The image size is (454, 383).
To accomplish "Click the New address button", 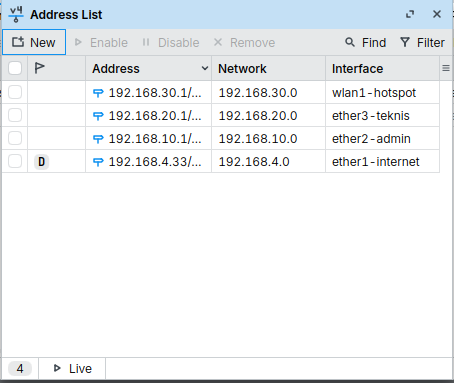I will coord(34,42).
